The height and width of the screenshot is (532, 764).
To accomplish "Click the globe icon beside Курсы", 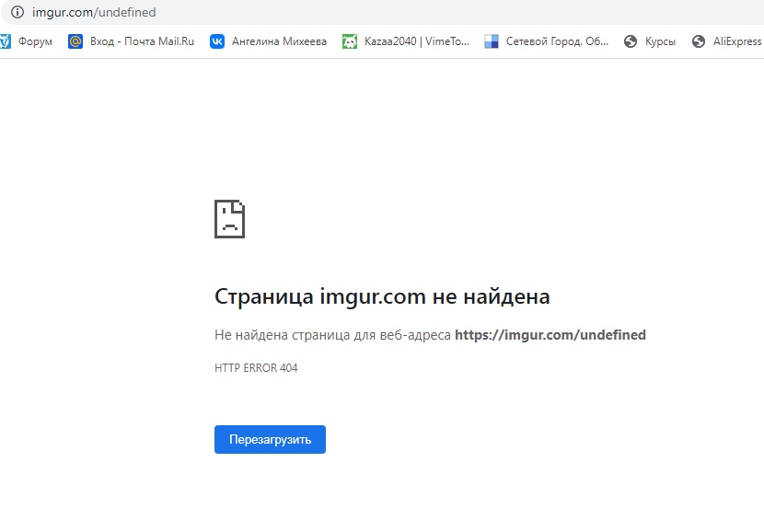I will coord(631,41).
